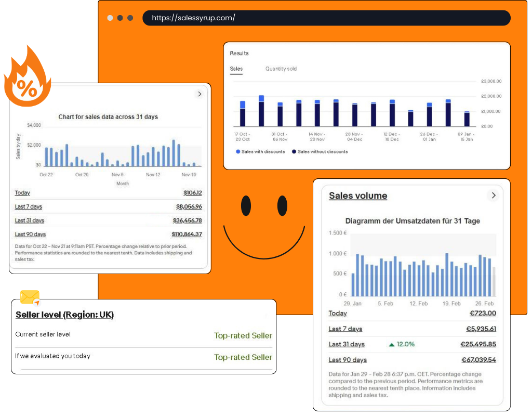Toggle Sales without discounts legend item

[320, 152]
